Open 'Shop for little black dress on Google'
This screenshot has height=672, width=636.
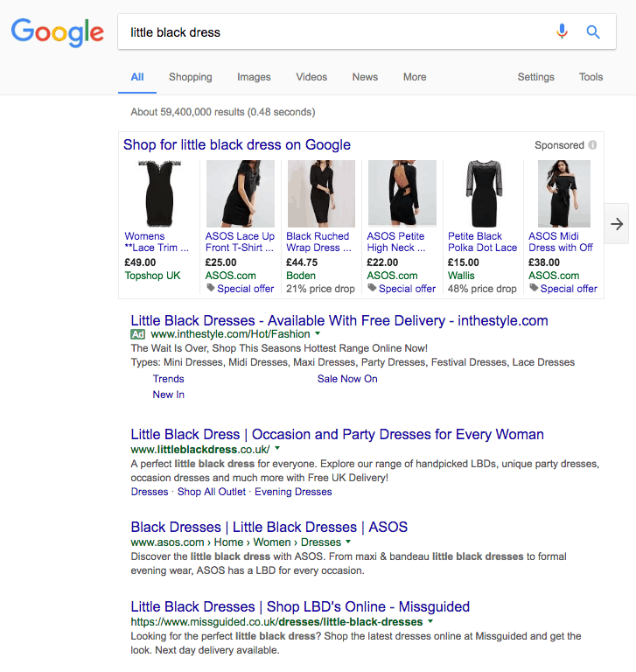point(236,145)
